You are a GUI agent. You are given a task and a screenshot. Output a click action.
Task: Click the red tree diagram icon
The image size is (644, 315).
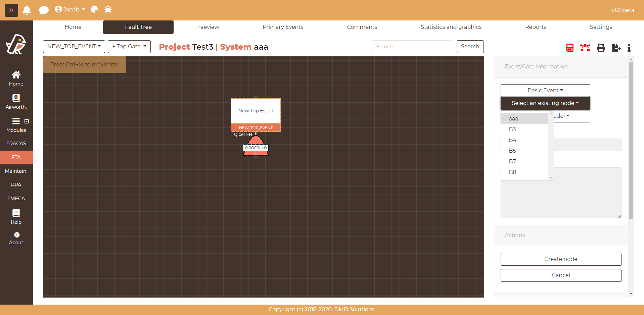pos(585,48)
